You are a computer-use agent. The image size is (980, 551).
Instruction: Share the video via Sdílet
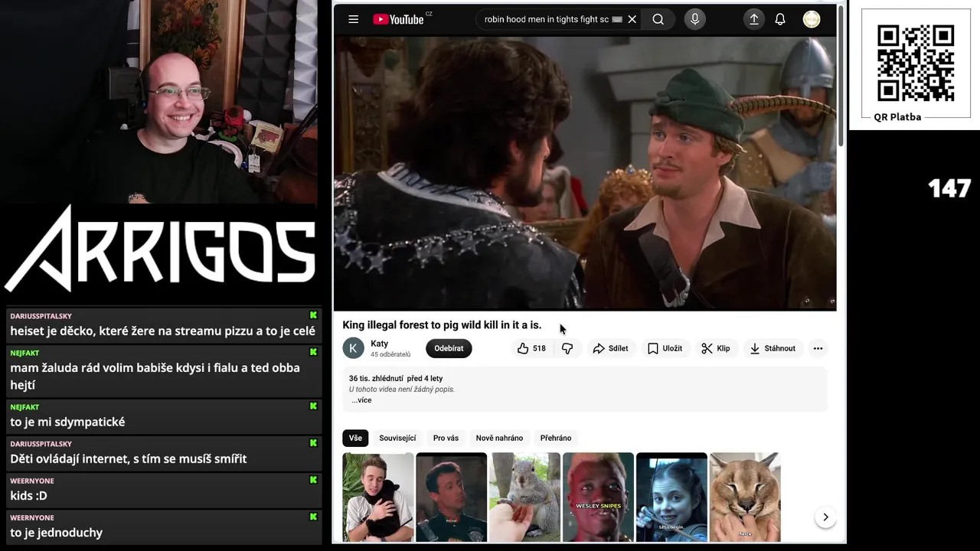(x=610, y=348)
